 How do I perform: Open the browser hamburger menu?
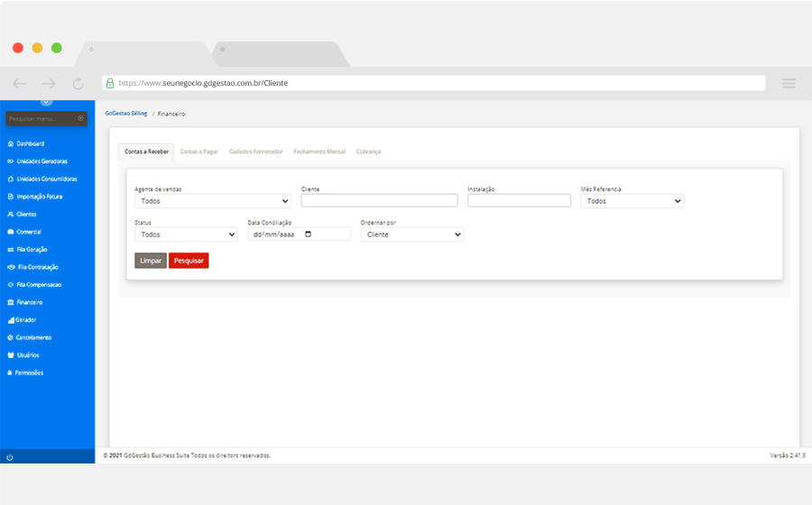(789, 83)
